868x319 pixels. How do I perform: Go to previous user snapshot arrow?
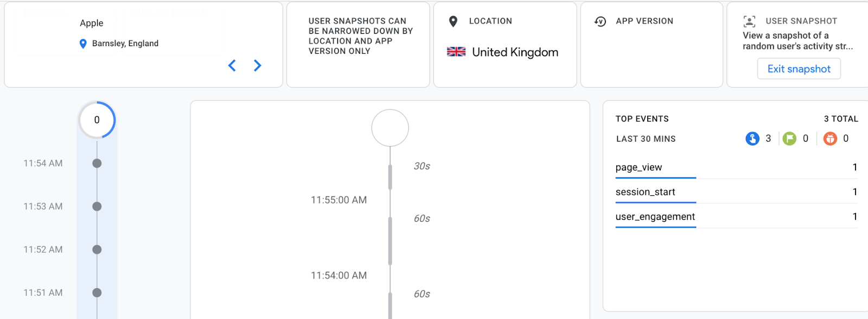click(x=232, y=66)
